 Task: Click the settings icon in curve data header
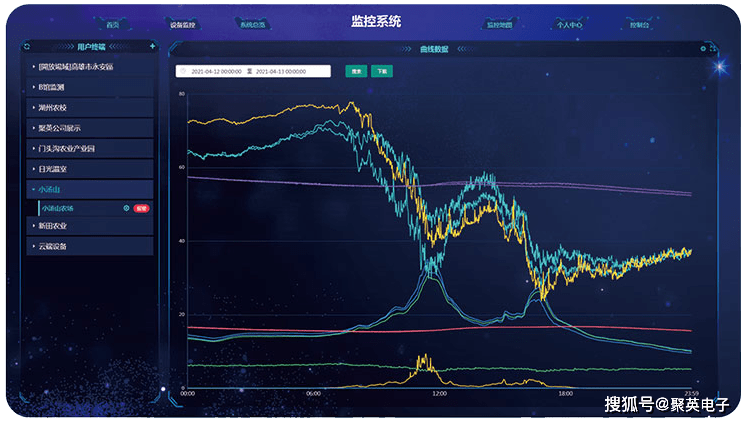tap(702, 47)
